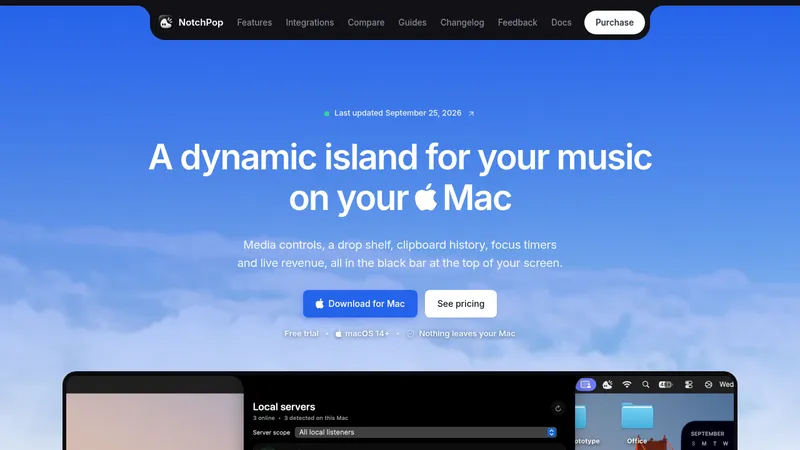Click the Free trial text
The height and width of the screenshot is (450, 800).
click(x=301, y=334)
